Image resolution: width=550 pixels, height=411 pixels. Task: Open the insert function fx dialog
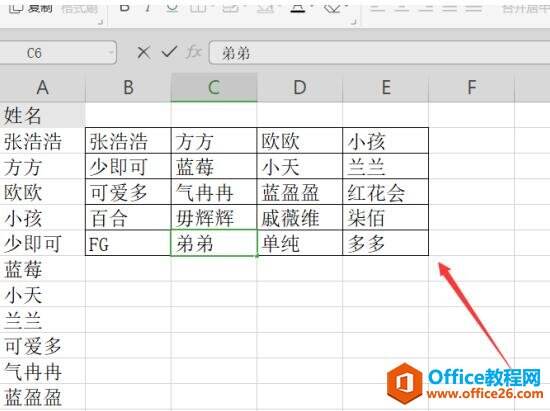(x=194, y=53)
